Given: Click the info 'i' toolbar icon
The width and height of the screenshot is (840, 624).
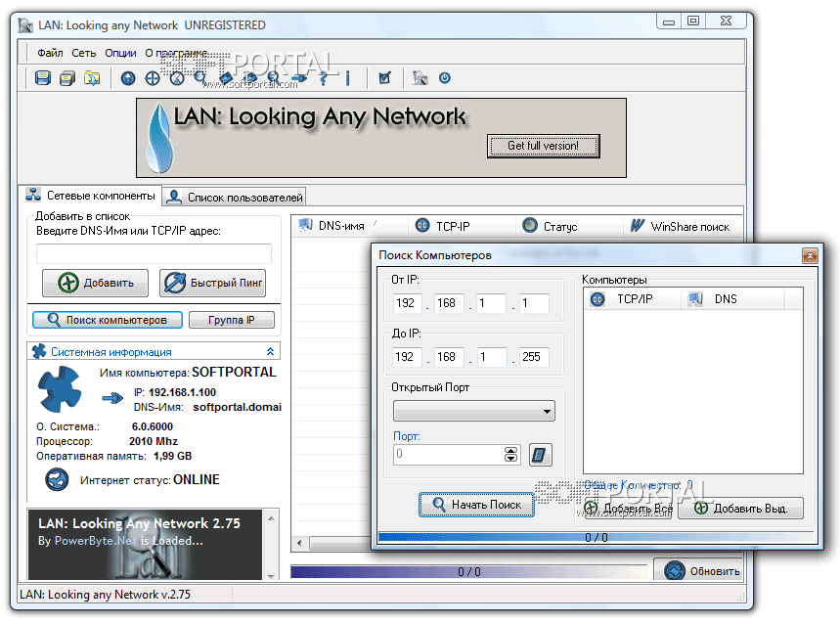Looking at the screenshot, I should [x=348, y=78].
